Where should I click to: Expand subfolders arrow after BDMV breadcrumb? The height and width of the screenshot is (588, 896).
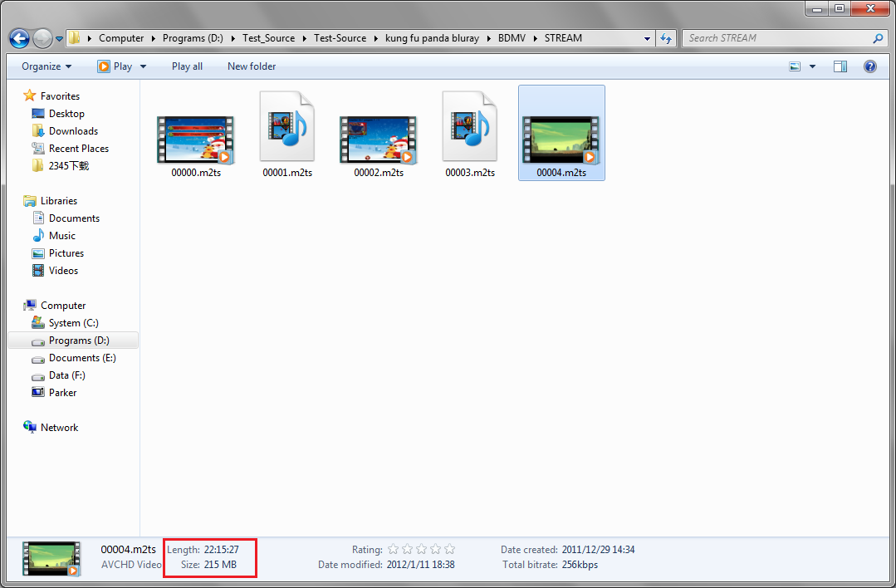[536, 38]
